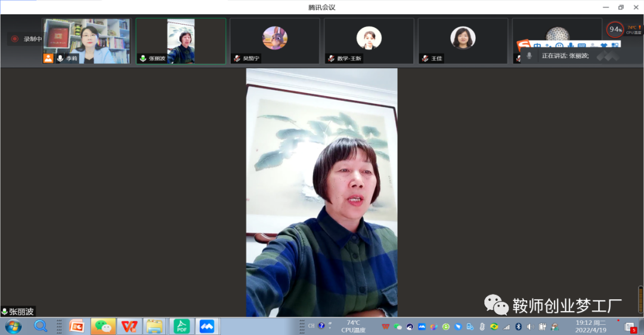
Task: Open the green PDF app in the taskbar
Action: click(x=181, y=327)
